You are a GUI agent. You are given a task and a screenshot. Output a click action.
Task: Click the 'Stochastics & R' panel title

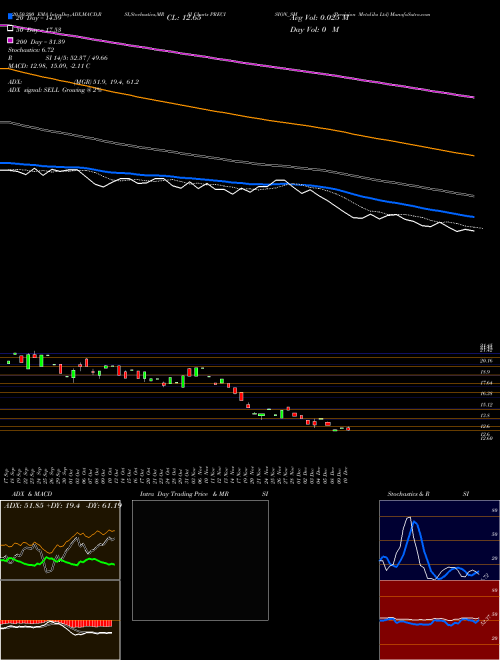[x=408, y=494]
